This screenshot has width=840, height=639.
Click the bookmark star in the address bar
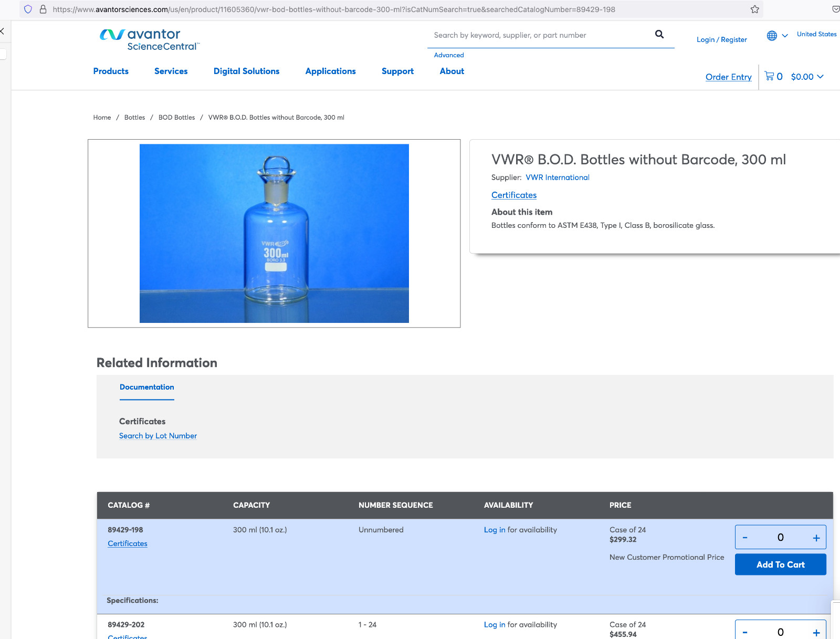click(x=755, y=9)
